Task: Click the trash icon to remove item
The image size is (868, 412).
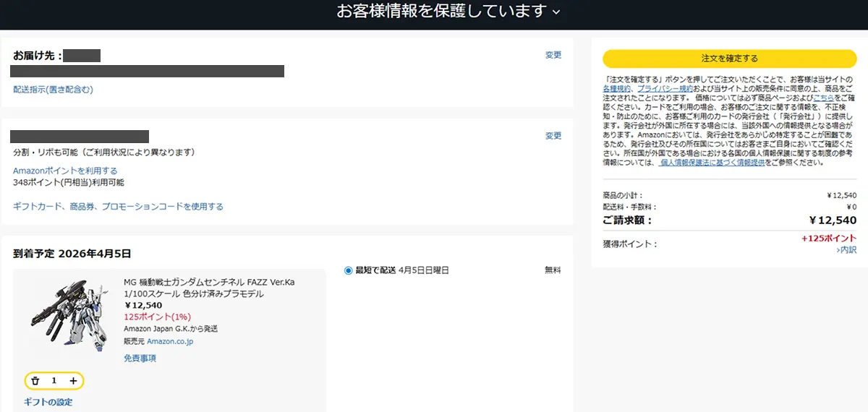Action: point(35,381)
